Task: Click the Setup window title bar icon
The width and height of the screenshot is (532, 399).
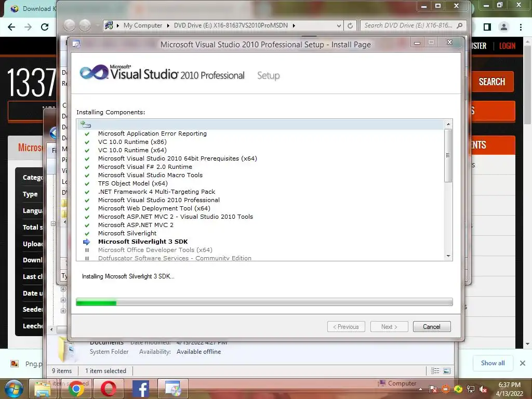Action: tap(76, 44)
